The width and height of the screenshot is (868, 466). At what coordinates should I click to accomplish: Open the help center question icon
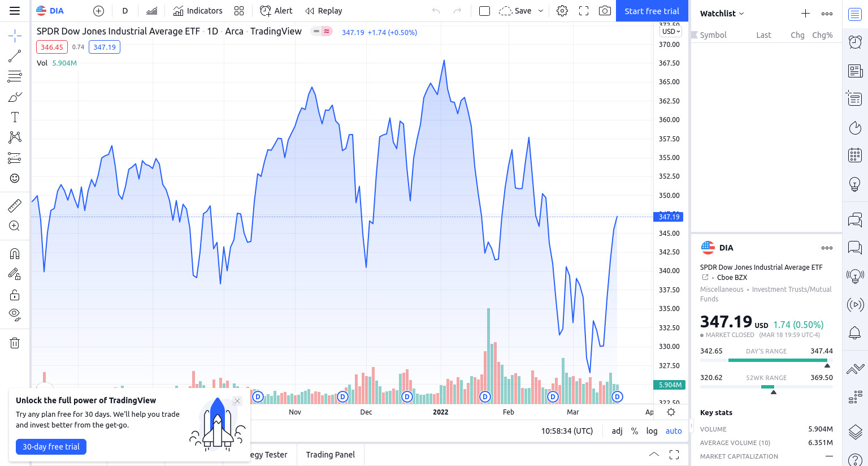tap(855, 460)
